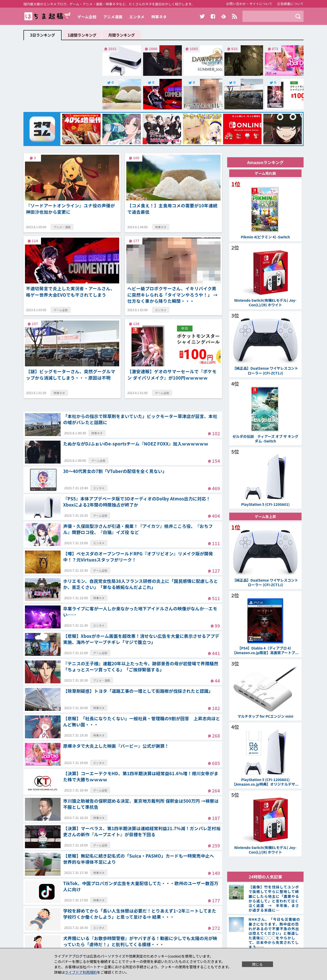The height and width of the screenshot is (980, 327).
Task: Open Xboxがホーム画面を超改悪 article
Action: click(x=141, y=639)
